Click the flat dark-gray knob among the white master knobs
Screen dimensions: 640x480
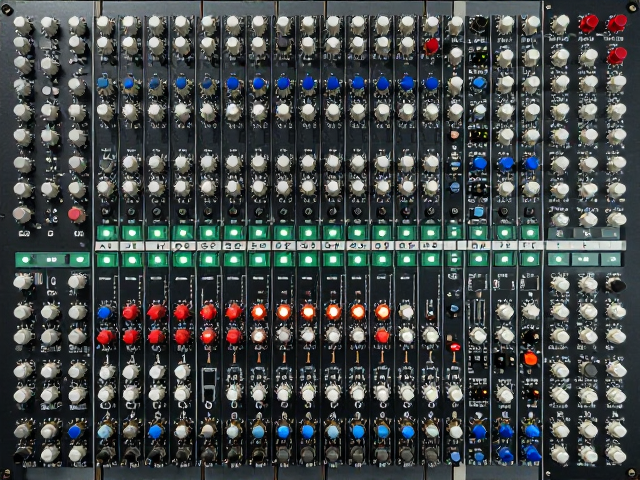coord(589,369)
